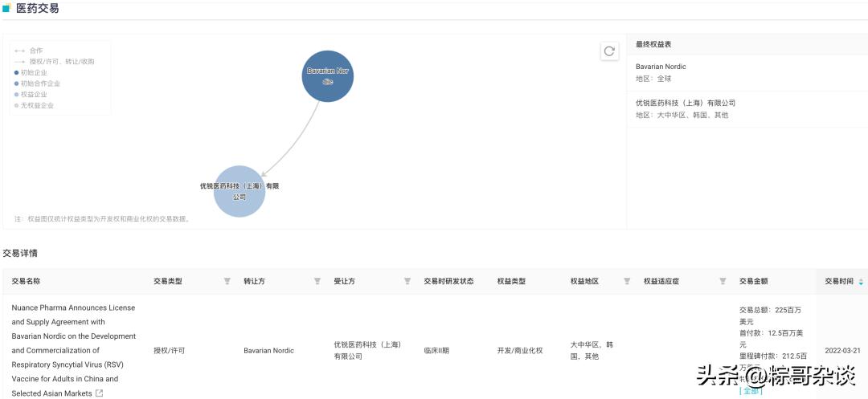Click the 开发/商业化权 cell
Viewport: 868px width, 399px height.
point(520,350)
